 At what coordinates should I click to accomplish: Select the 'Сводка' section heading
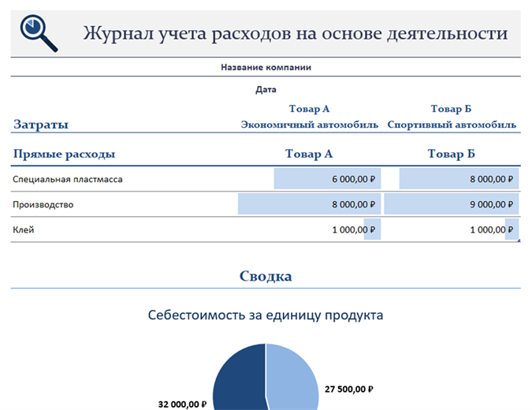point(266,276)
